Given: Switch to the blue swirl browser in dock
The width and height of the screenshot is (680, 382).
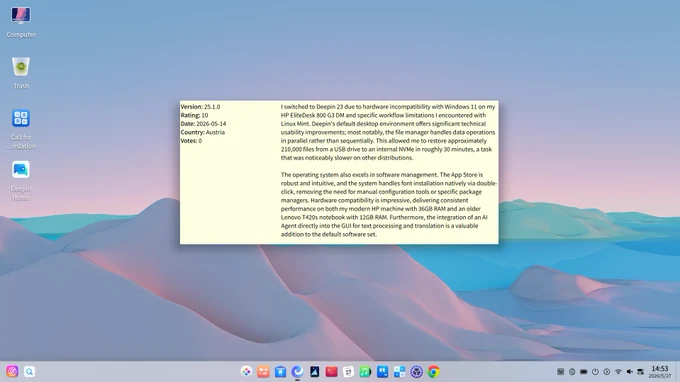Looking at the screenshot, I should pos(297,372).
